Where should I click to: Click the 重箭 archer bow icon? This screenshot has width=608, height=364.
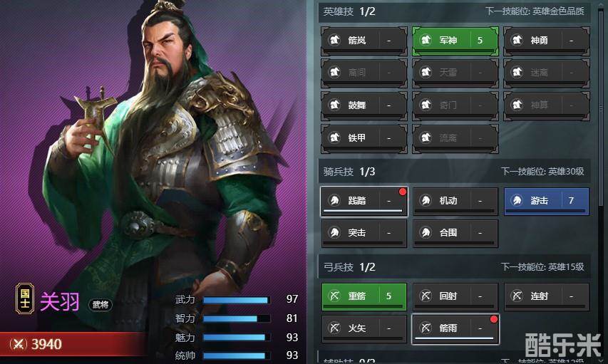(334, 296)
